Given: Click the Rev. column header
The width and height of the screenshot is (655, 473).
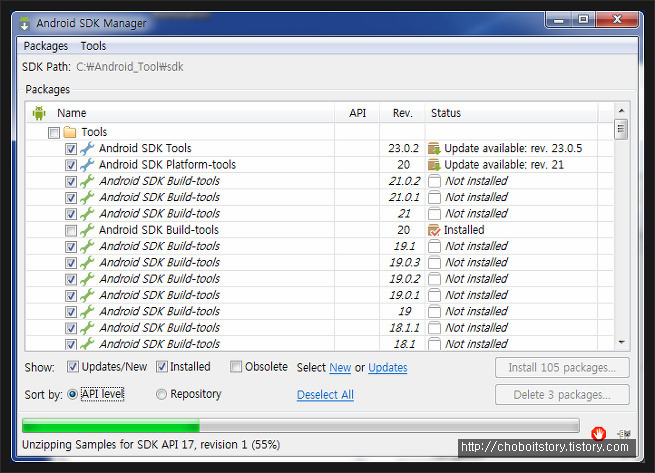Looking at the screenshot, I should coord(402,113).
